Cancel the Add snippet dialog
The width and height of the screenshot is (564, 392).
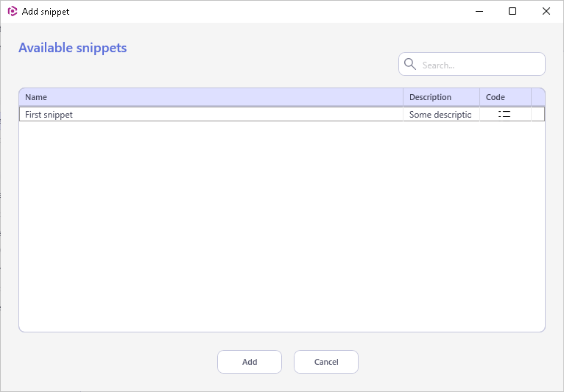pyautogui.click(x=326, y=362)
